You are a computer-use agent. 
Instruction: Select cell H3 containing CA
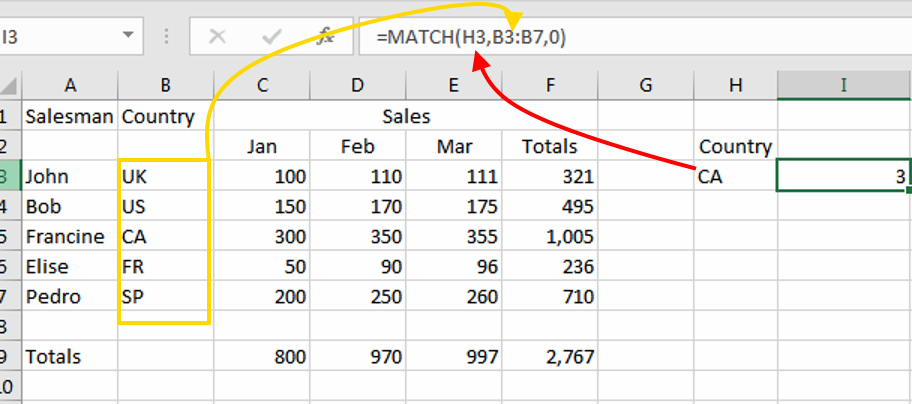pos(735,177)
